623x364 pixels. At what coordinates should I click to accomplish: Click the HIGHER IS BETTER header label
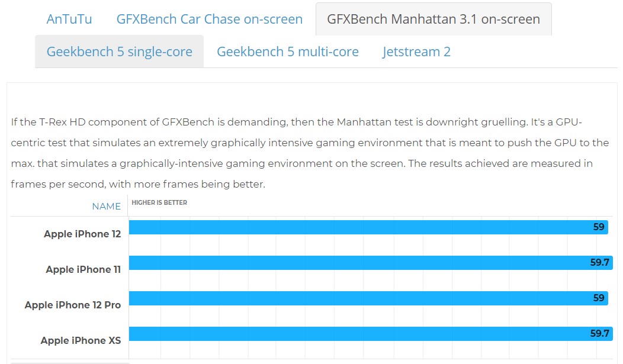pos(159,202)
